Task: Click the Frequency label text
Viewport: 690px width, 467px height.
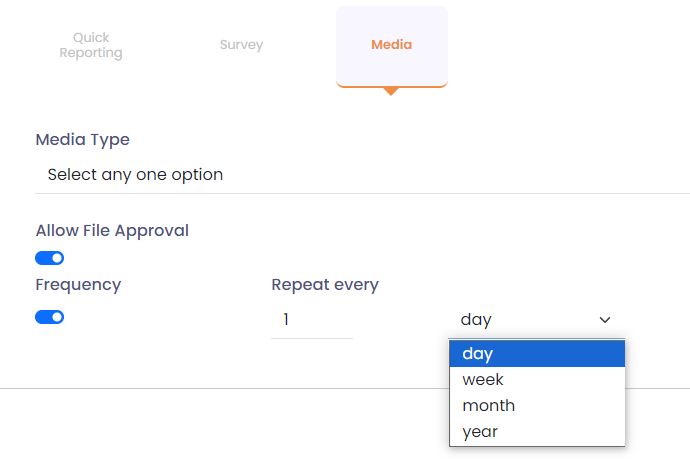Action: (x=78, y=285)
